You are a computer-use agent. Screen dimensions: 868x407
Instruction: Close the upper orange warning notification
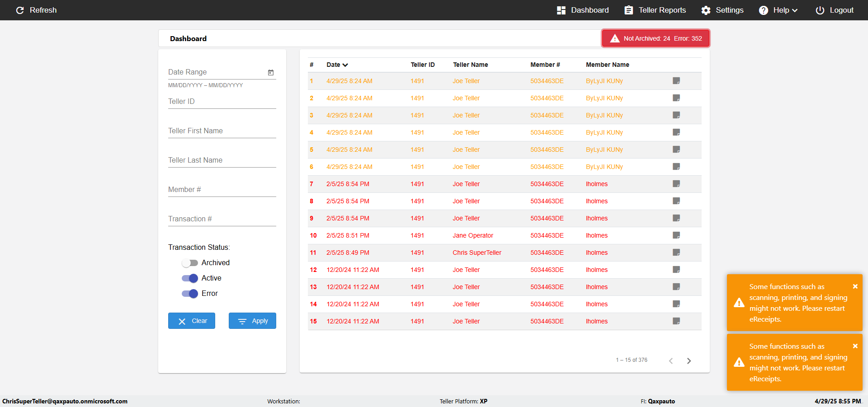pos(855,286)
